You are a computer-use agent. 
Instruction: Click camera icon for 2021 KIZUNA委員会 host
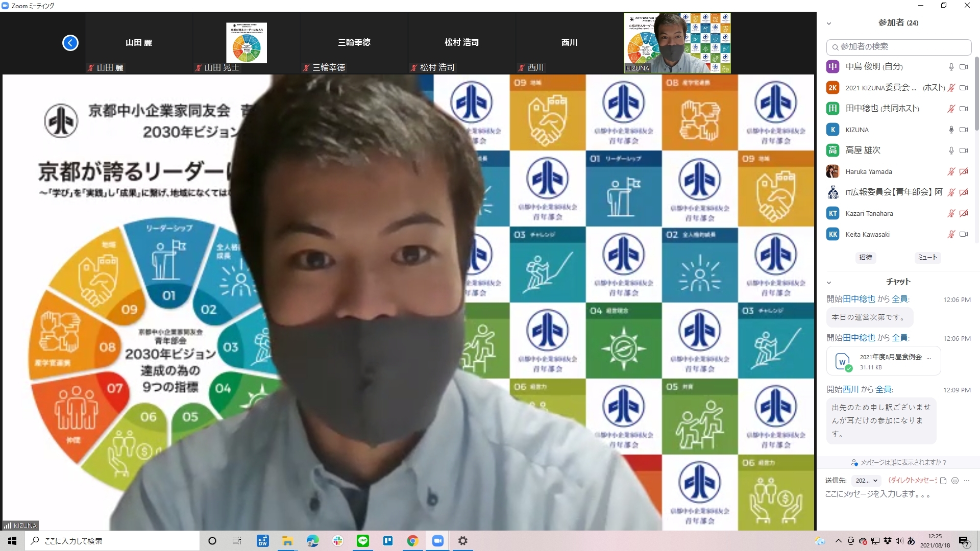[x=964, y=88]
